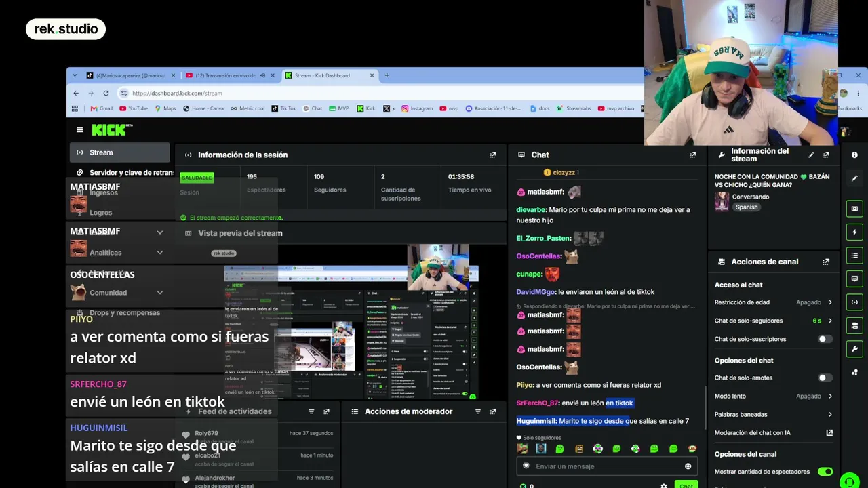868x488 pixels.
Task: Click username DavidMGgo in chat
Action: coord(536,292)
